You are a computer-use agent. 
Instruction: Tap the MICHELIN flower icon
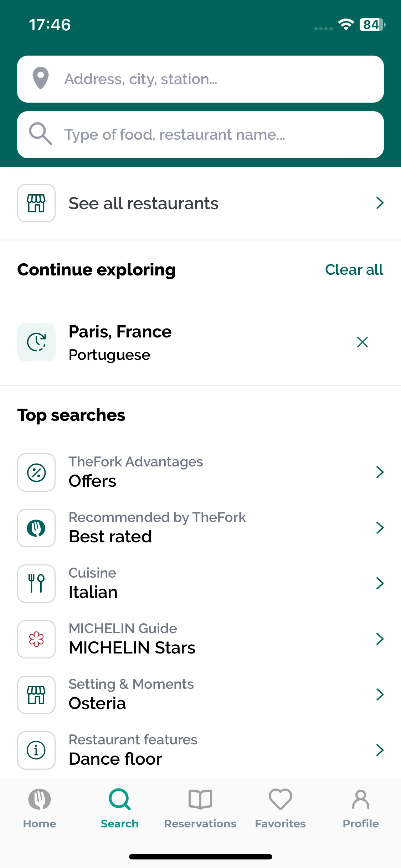click(36, 639)
